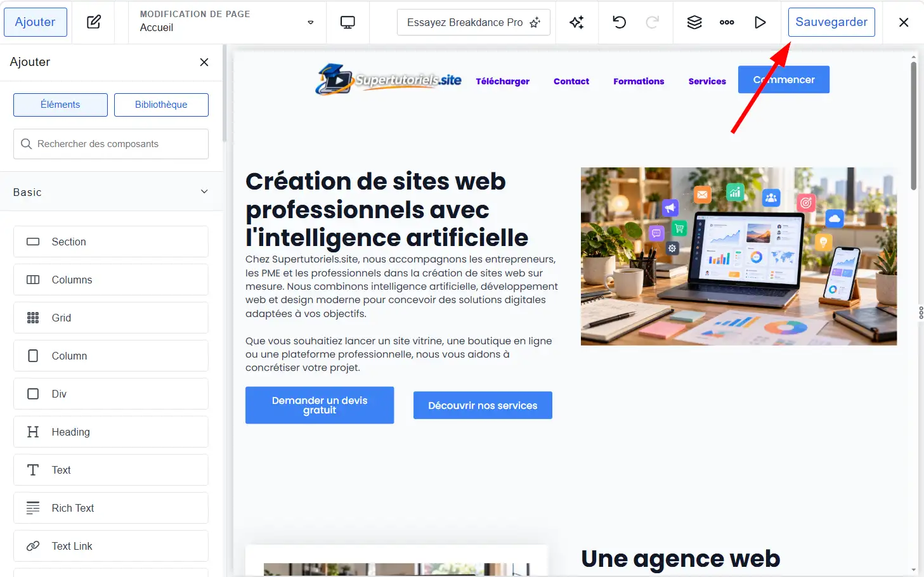Save the page with Sauvegarder

click(x=831, y=22)
